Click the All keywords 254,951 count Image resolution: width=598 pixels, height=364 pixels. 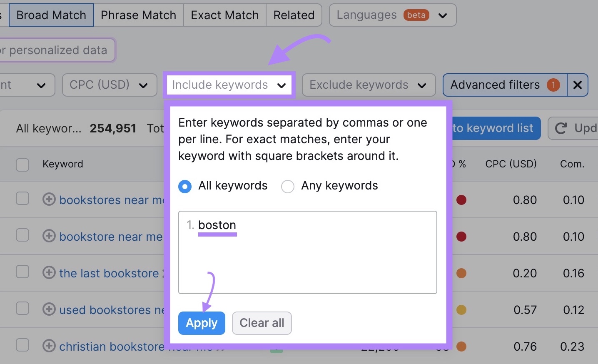click(76, 128)
